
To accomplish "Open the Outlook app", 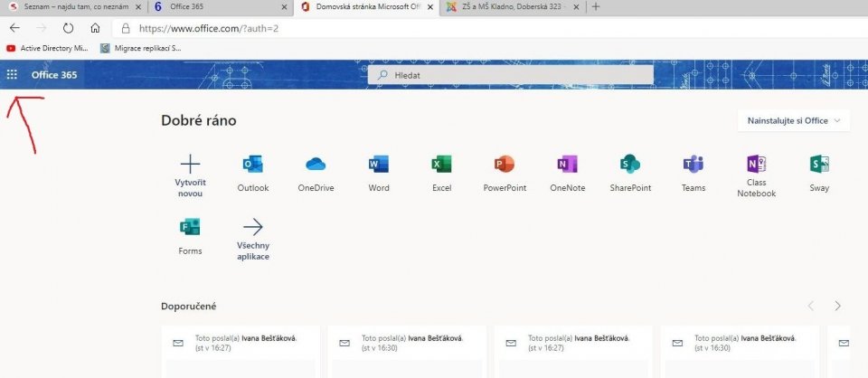I will tap(253, 174).
